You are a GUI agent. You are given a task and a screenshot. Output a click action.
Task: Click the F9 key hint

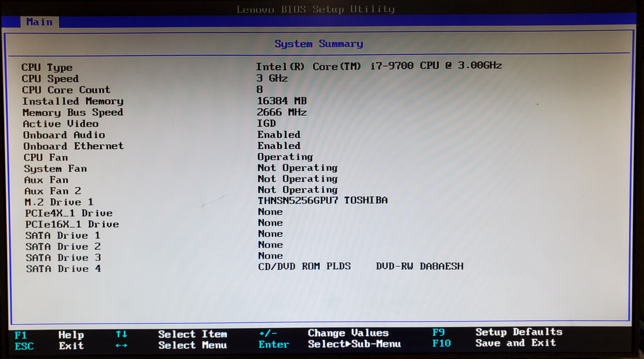tap(439, 332)
